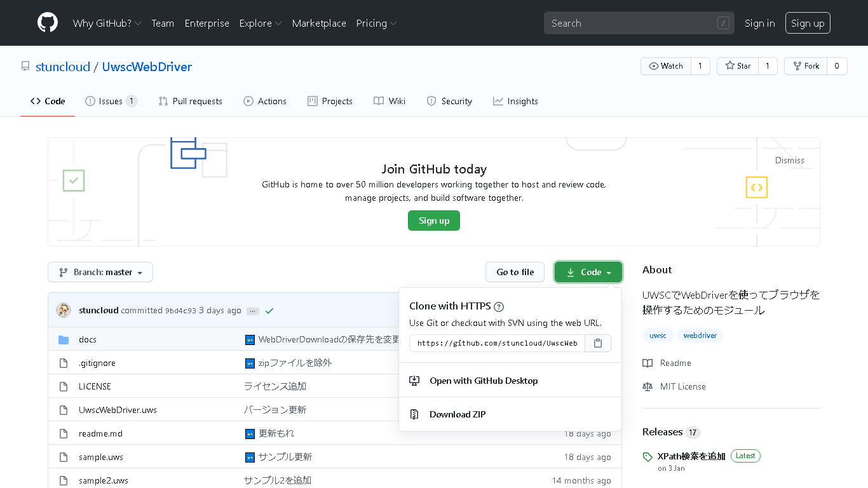Click the readme.md file icon
The height and width of the screenshot is (488, 868).
coord(64,433)
